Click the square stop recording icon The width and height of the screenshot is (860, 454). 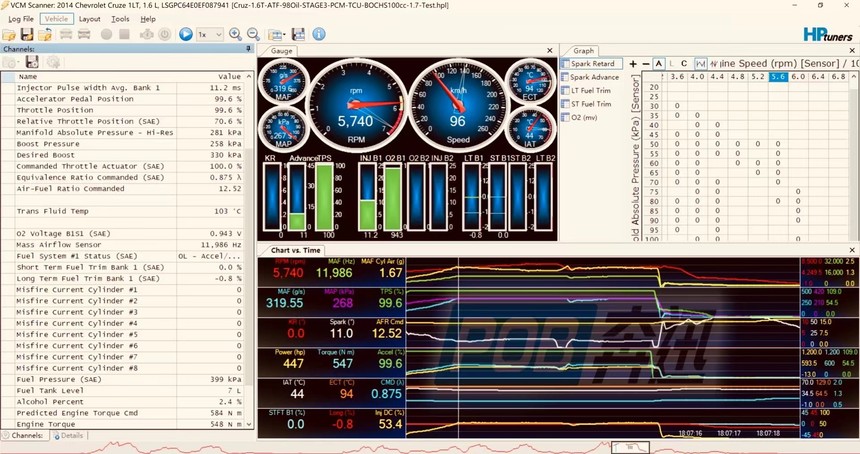coord(125,35)
